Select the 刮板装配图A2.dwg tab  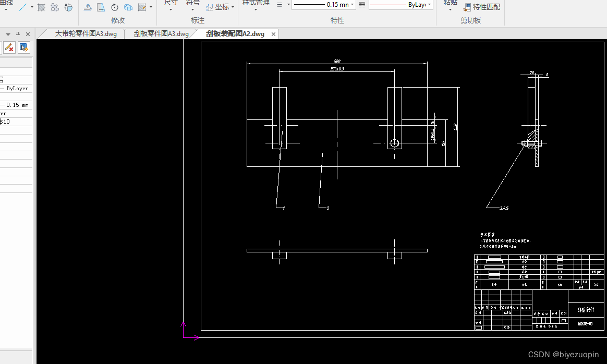235,34
